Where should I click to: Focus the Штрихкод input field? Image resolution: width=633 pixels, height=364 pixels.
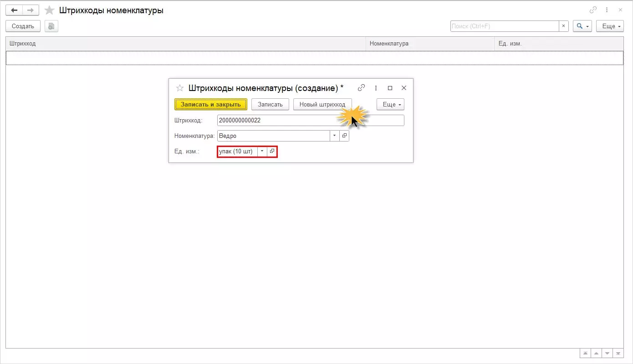311,120
